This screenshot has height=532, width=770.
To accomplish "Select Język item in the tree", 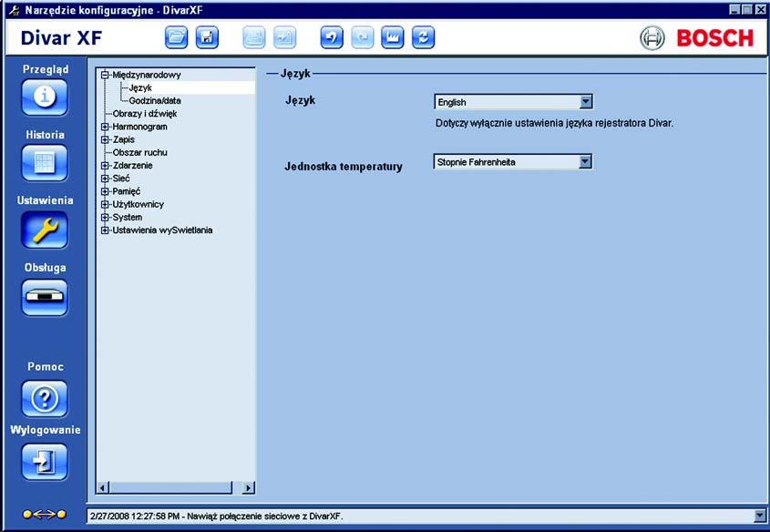I will point(140,87).
